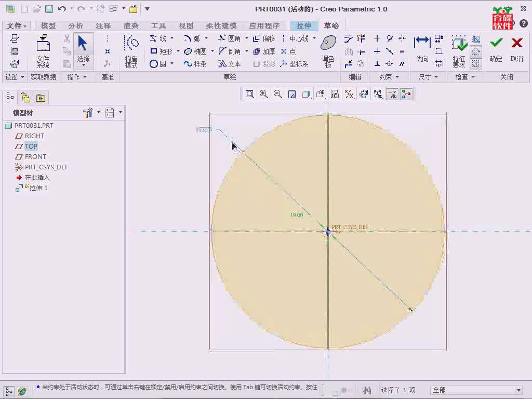Click the 法向 (Normal) dimension tool
The width and height of the screenshot is (532, 399).
[422, 49]
